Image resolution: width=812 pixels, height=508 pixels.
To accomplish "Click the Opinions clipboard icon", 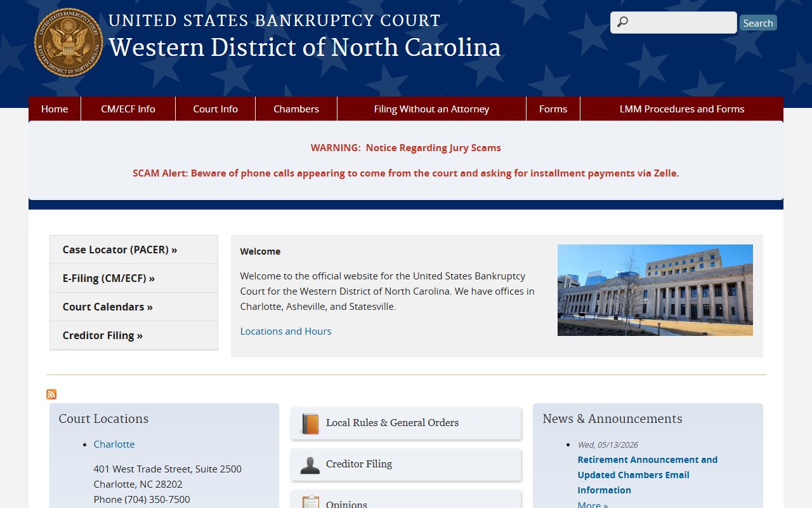I will [x=310, y=503].
